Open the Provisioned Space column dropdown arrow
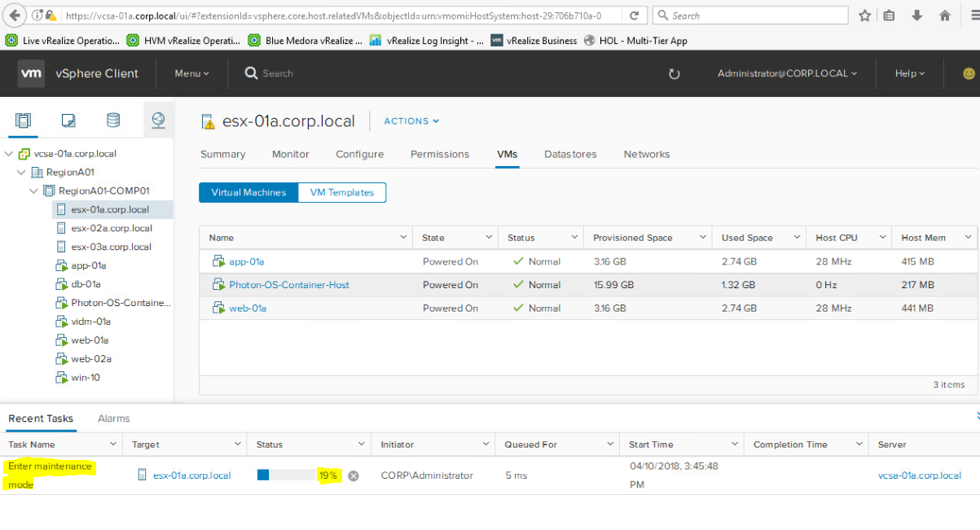The image size is (980, 530). point(703,238)
